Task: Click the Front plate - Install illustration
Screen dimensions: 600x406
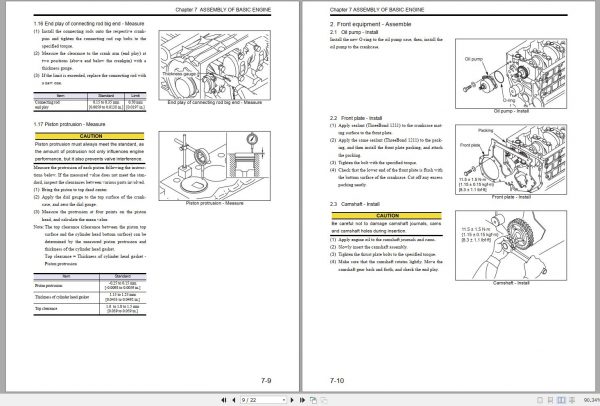Action: (x=511, y=159)
